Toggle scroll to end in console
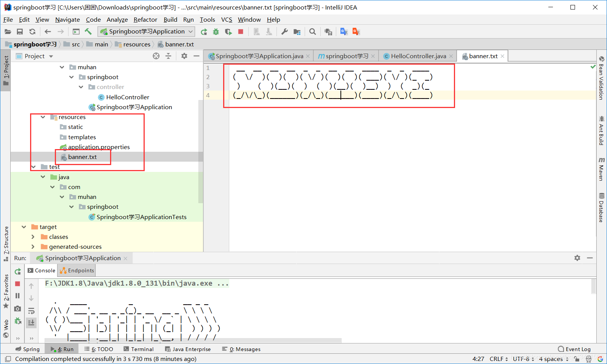607x364 pixels. point(31,323)
